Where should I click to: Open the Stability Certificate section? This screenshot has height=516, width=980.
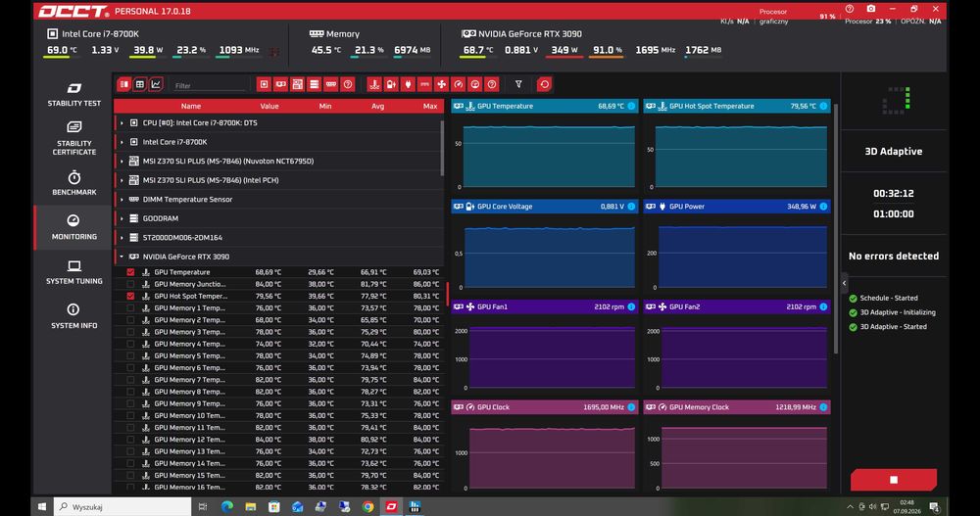tap(73, 138)
